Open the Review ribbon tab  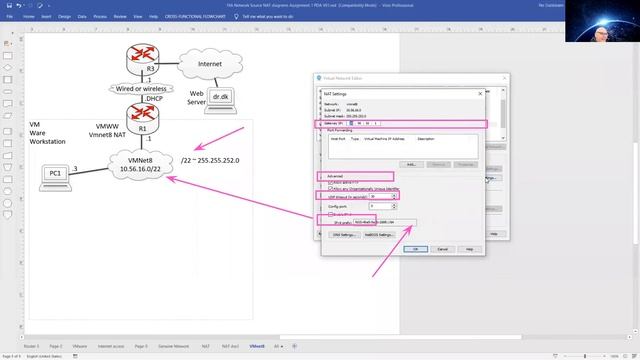click(120, 17)
